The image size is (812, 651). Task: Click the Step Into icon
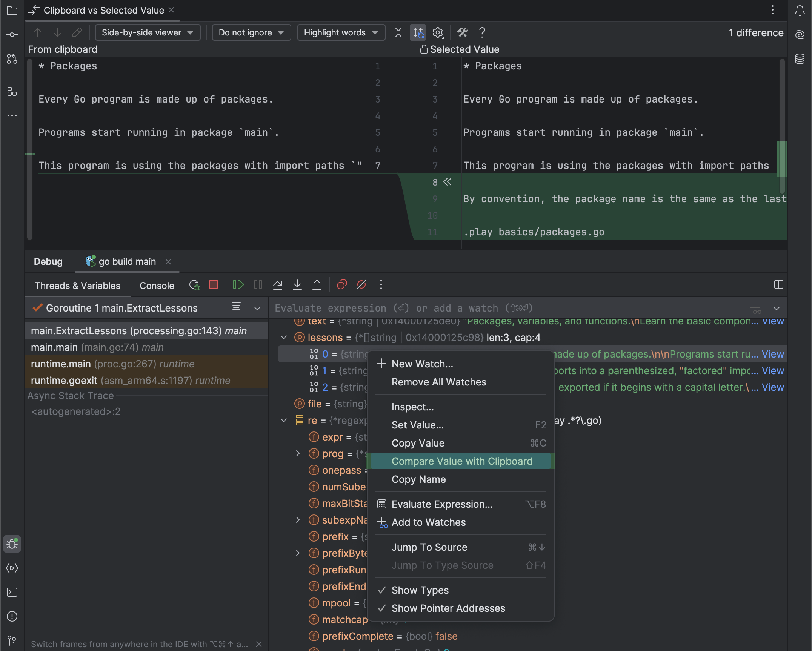point(297,284)
